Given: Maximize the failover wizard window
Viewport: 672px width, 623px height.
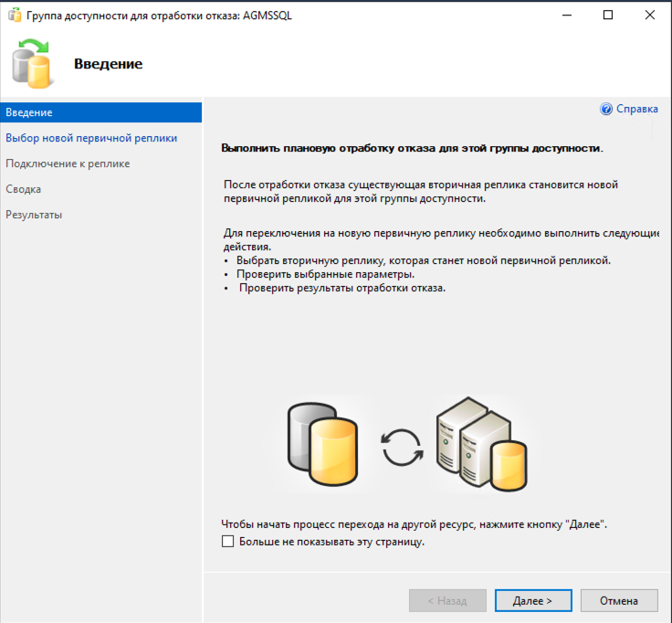Looking at the screenshot, I should click(608, 15).
